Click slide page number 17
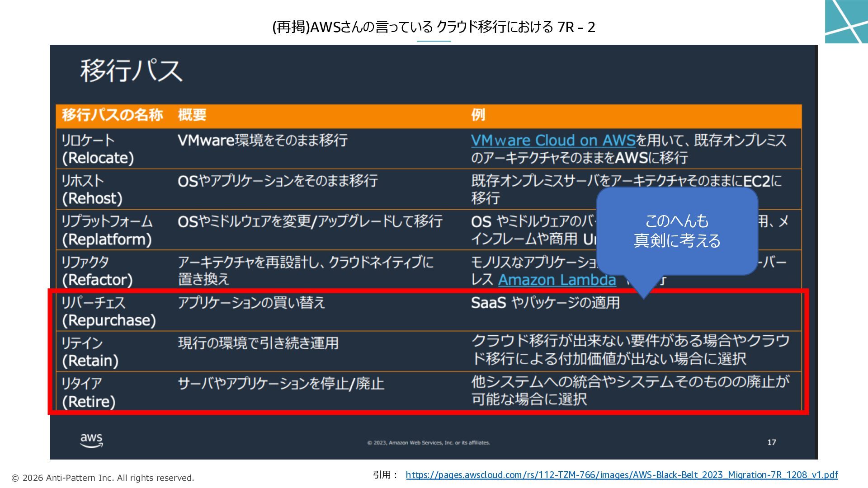 click(771, 442)
